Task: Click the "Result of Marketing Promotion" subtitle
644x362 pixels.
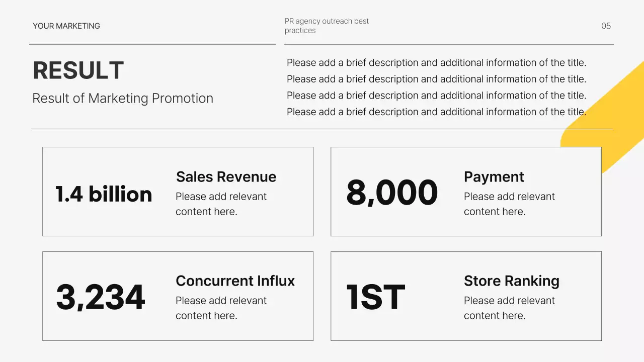Action: [123, 98]
